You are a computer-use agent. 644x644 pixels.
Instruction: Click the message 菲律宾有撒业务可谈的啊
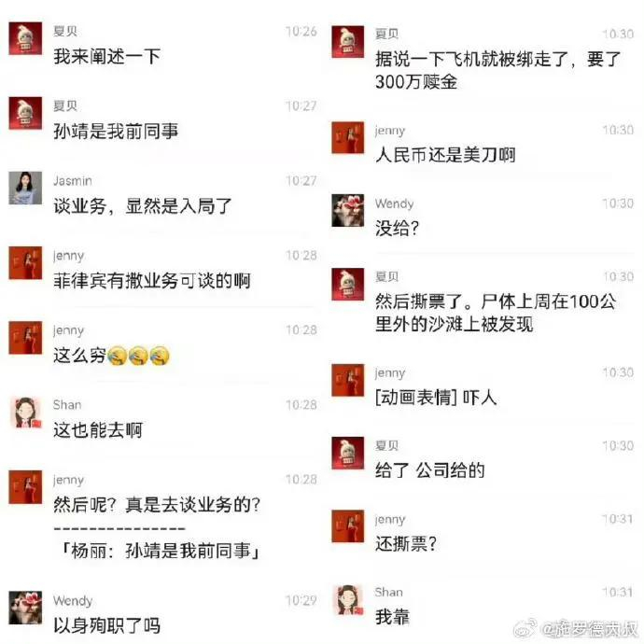coord(152,281)
